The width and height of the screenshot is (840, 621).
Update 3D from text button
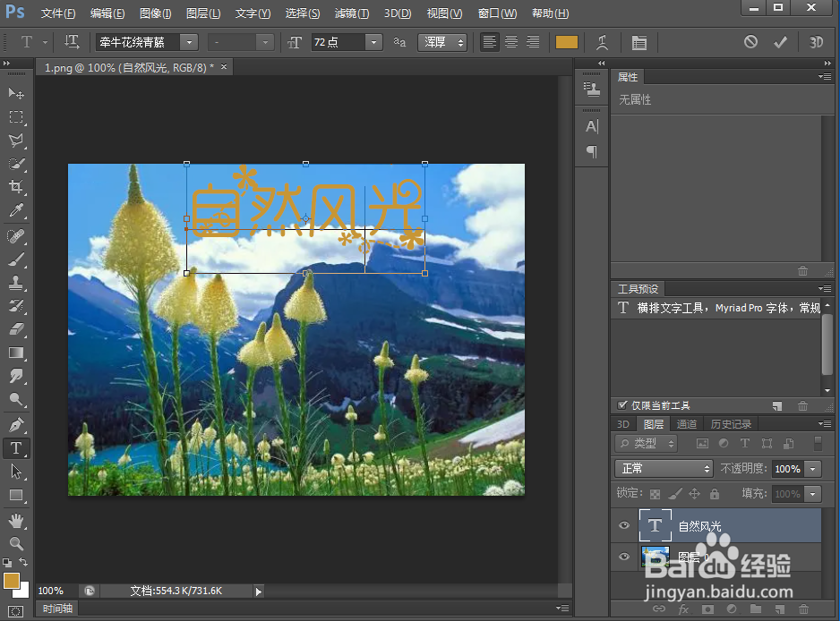tap(816, 42)
